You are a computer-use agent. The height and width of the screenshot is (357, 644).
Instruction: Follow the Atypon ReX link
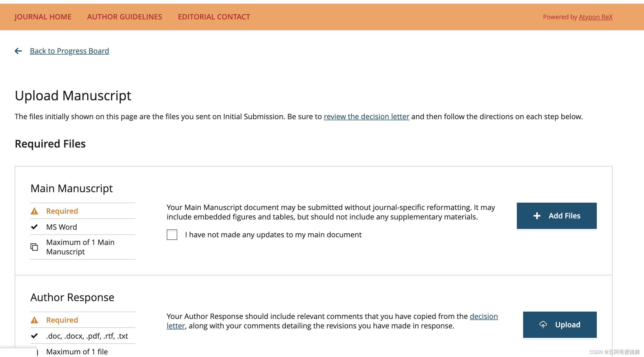595,17
